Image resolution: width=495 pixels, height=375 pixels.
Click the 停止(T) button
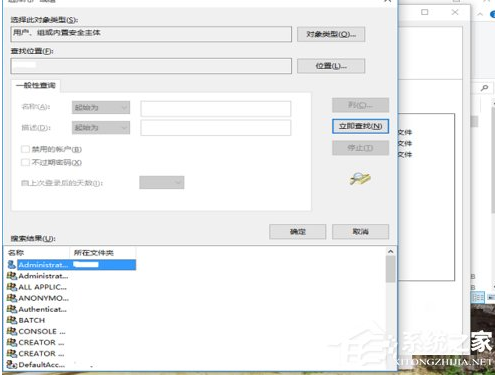pyautogui.click(x=360, y=148)
